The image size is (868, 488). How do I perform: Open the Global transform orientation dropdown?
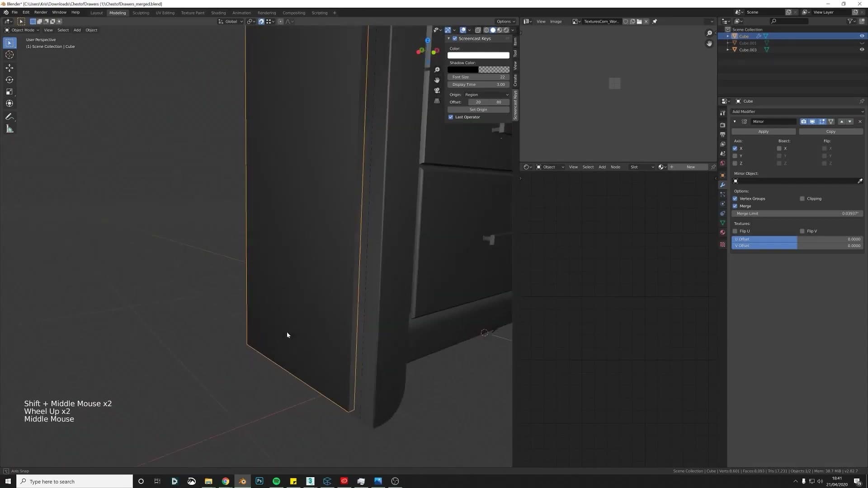coord(231,21)
